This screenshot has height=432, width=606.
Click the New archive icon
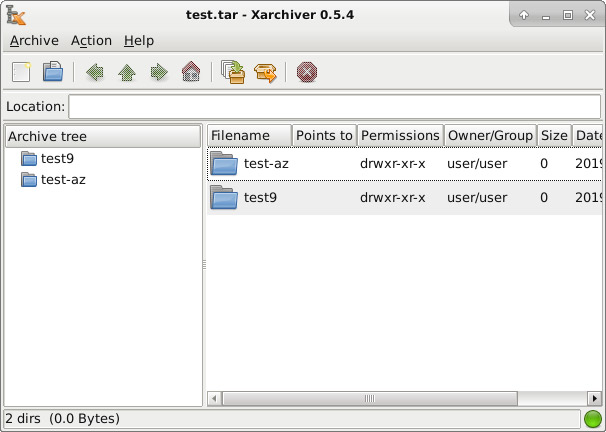point(21,72)
